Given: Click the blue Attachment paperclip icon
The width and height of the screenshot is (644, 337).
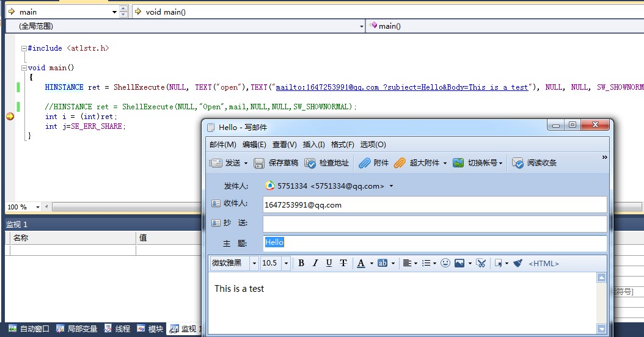Looking at the screenshot, I should click(x=364, y=163).
